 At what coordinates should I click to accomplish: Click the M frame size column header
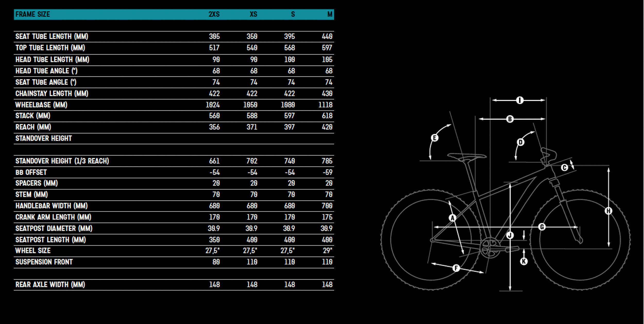click(x=329, y=14)
